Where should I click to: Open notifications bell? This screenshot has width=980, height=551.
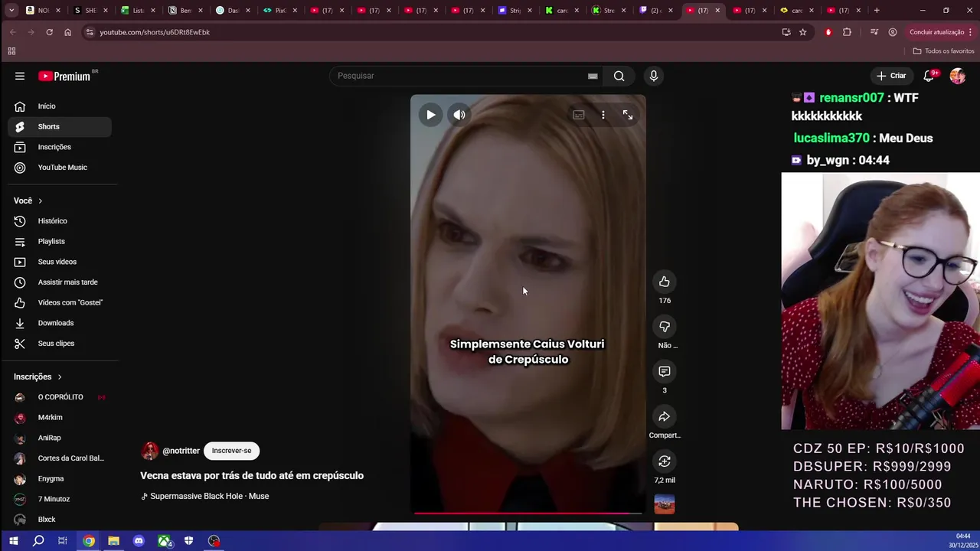(929, 76)
